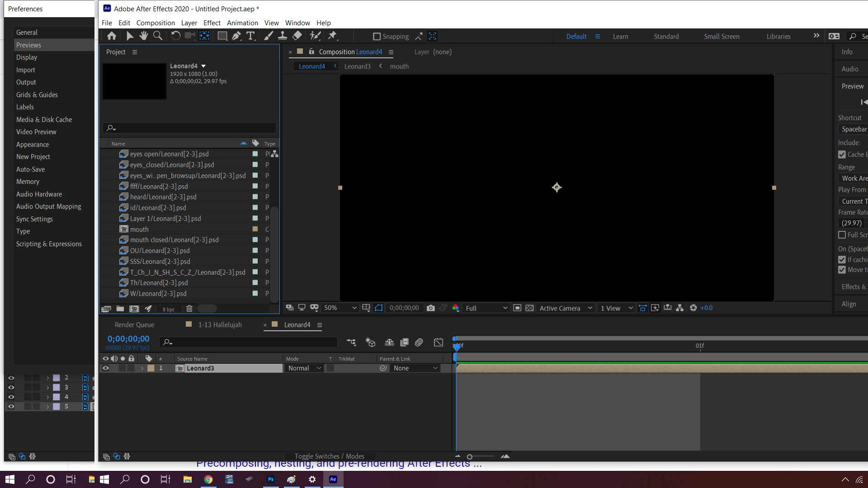The width and height of the screenshot is (868, 488).
Task: Switch to the Standard workspace
Action: 666,37
